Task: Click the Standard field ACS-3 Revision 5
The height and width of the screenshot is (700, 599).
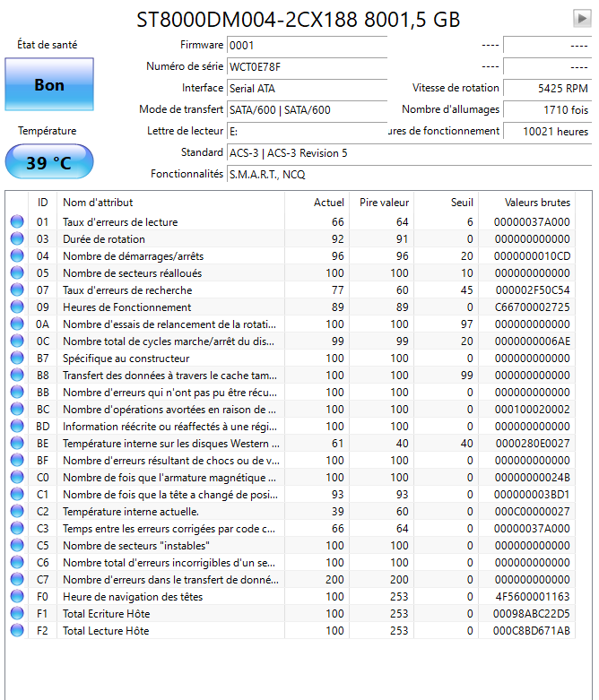Action: coord(409,152)
